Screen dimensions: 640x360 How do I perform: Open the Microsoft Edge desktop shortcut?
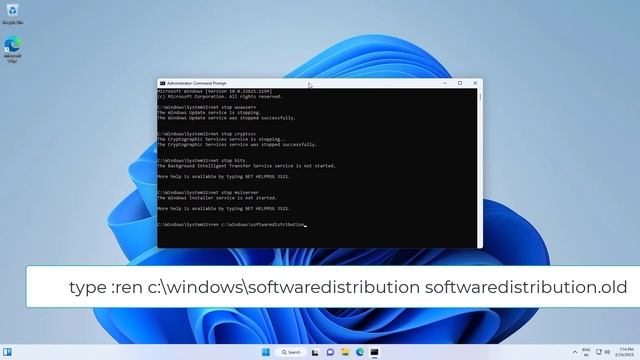coord(12,50)
